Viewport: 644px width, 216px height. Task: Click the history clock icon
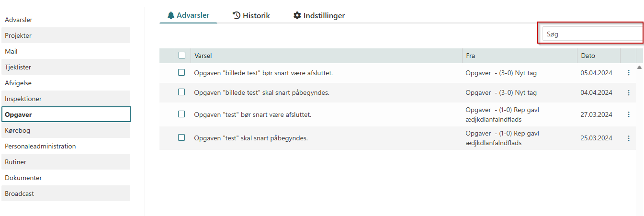click(237, 15)
